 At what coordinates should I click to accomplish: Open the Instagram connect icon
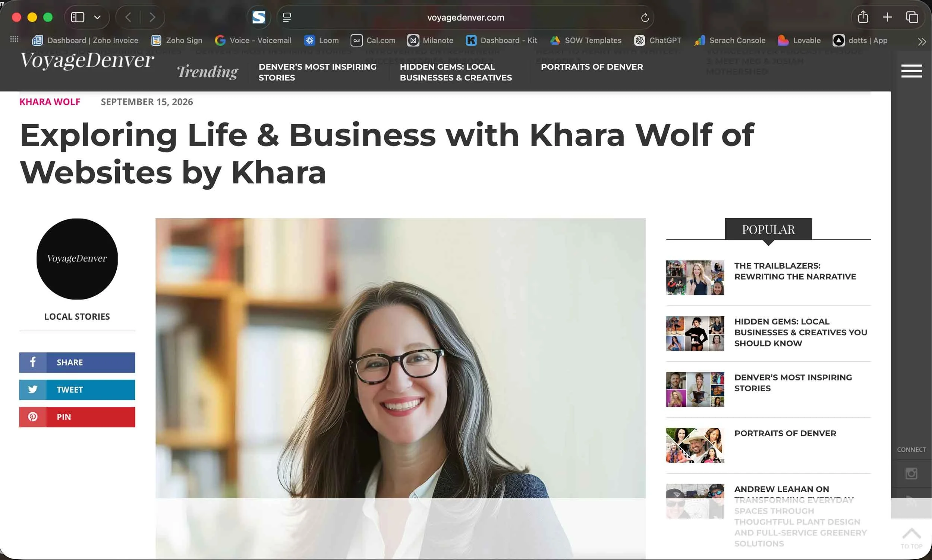(x=911, y=473)
